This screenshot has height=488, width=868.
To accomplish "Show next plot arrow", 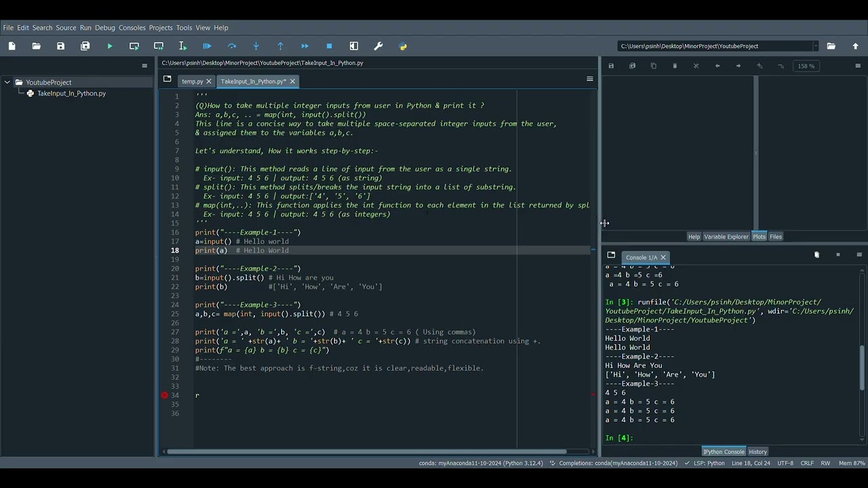I will point(738,66).
